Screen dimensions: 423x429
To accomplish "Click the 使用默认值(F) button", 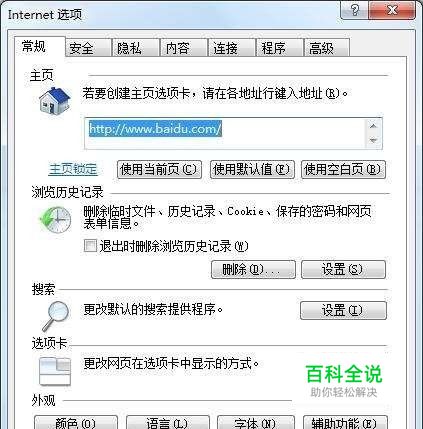I will (x=252, y=169).
